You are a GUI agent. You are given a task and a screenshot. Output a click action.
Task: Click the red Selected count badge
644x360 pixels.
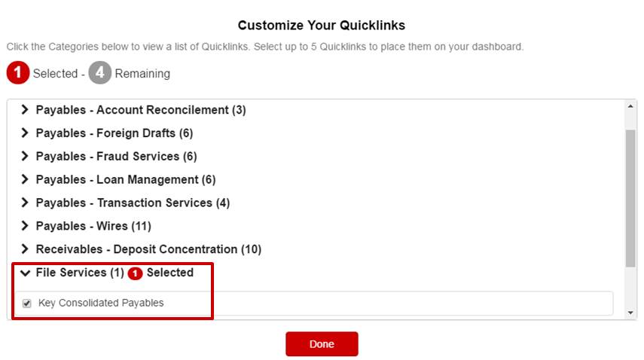tap(17, 72)
